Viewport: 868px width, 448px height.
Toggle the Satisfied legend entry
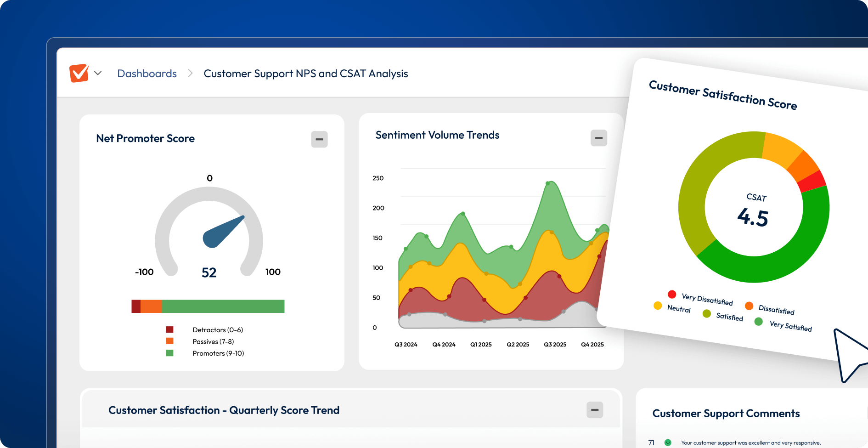pyautogui.click(x=707, y=314)
